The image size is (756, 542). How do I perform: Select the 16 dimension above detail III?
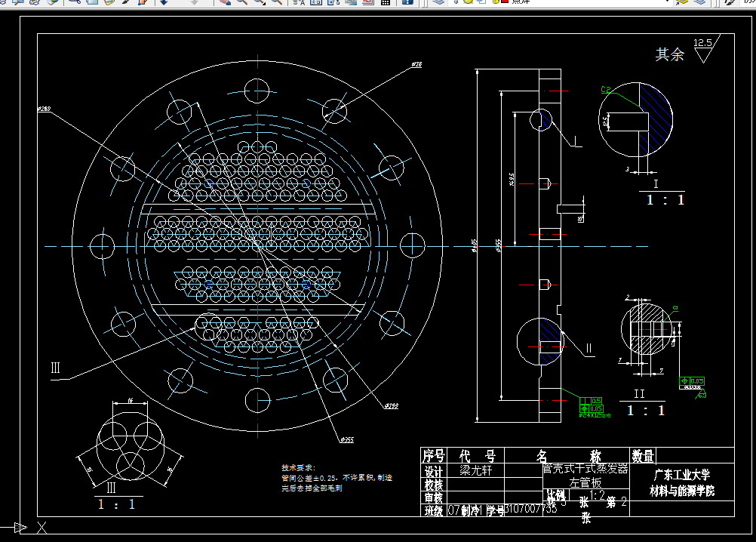pyautogui.click(x=131, y=400)
